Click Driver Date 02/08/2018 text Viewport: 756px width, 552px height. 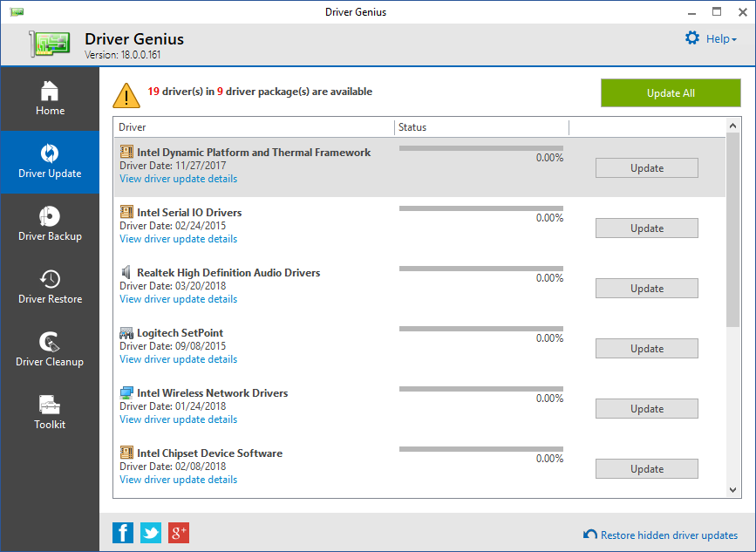(173, 467)
